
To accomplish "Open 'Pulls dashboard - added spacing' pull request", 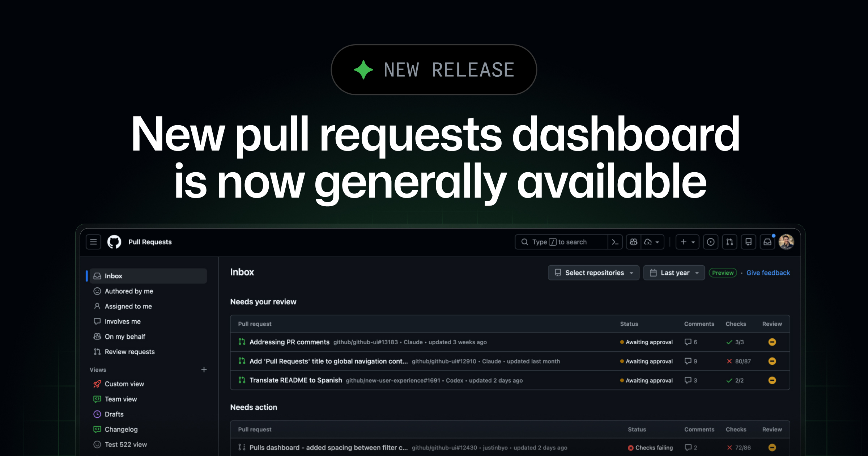I will coord(328,447).
